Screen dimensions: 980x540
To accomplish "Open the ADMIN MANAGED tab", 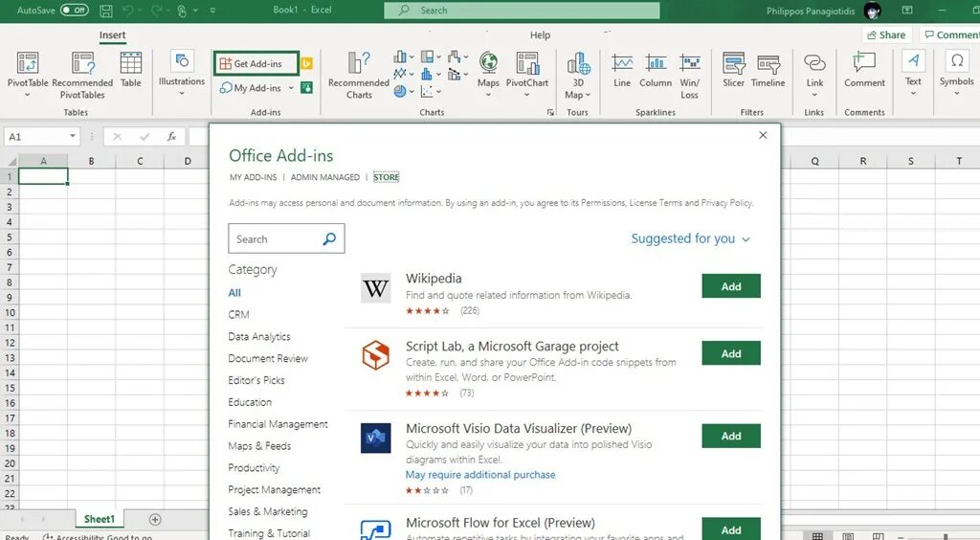I will point(325,177).
